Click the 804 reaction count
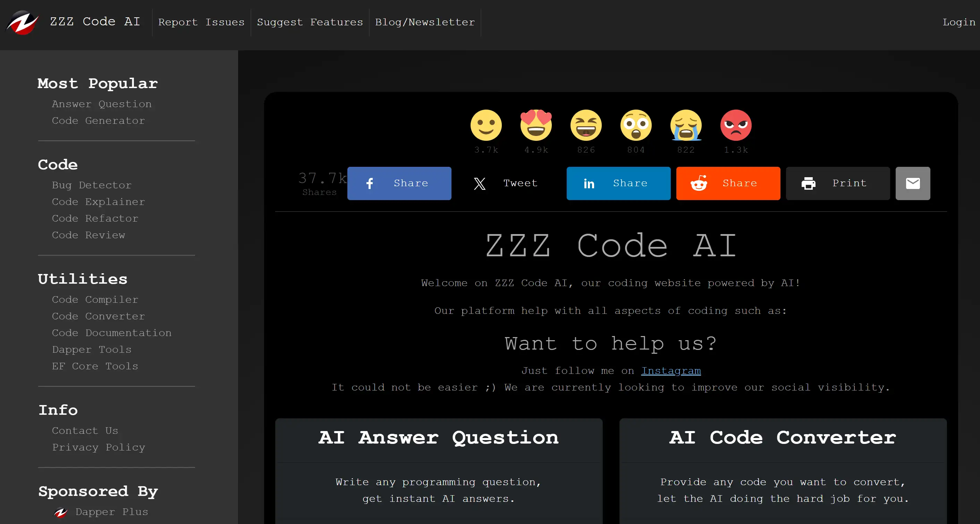Screen dimensions: 980x524 click(x=636, y=150)
